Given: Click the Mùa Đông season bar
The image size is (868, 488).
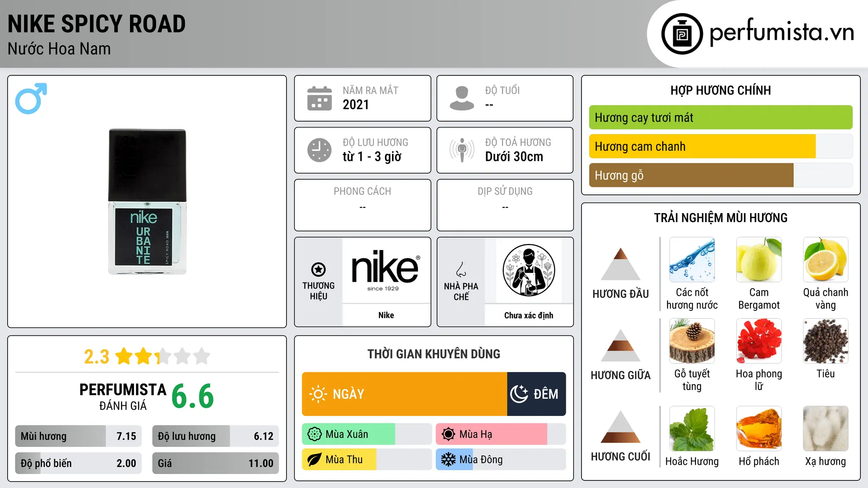Looking at the screenshot, I should coord(501,460).
